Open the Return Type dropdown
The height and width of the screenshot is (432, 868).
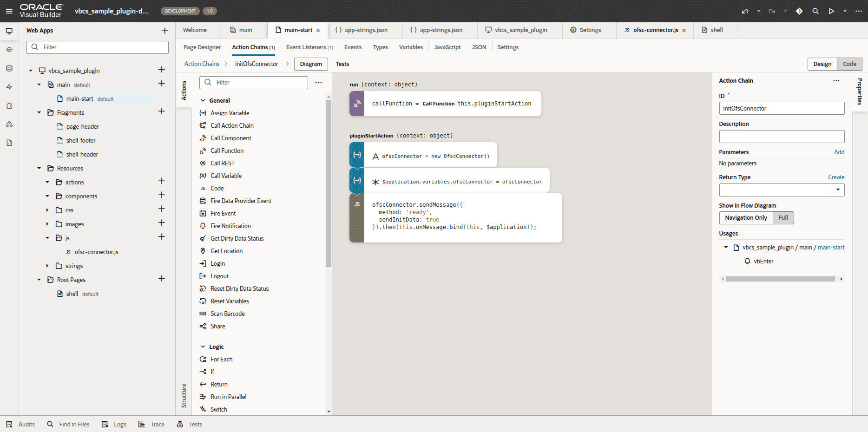click(838, 190)
